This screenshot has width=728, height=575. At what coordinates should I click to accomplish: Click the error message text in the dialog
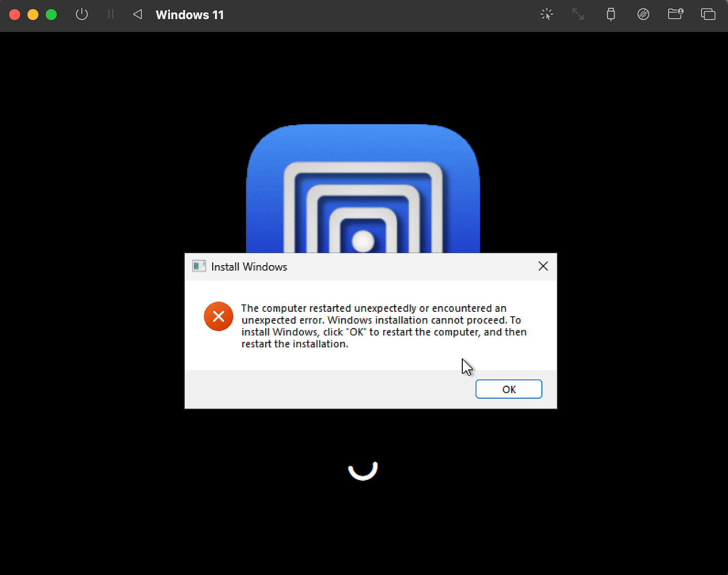(384, 326)
